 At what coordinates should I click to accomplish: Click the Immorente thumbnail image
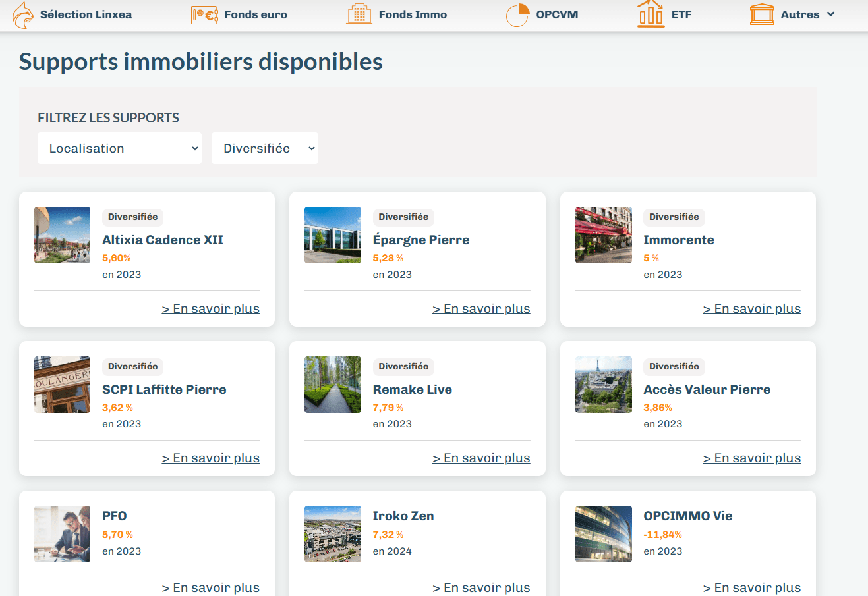pos(604,235)
